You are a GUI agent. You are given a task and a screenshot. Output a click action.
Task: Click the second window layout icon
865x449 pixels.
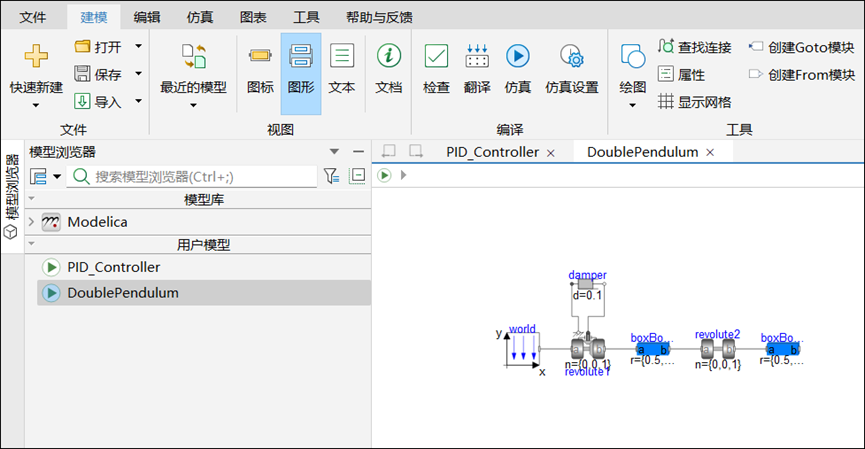(416, 151)
